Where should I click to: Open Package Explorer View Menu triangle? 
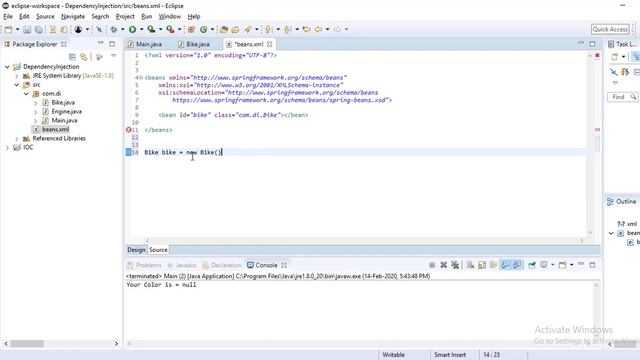coord(114,56)
